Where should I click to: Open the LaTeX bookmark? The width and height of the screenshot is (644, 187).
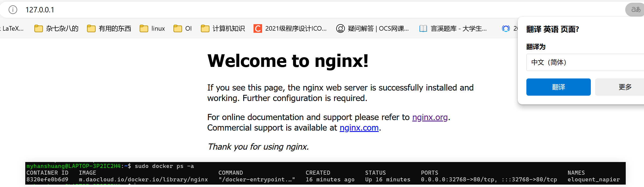[x=12, y=28]
